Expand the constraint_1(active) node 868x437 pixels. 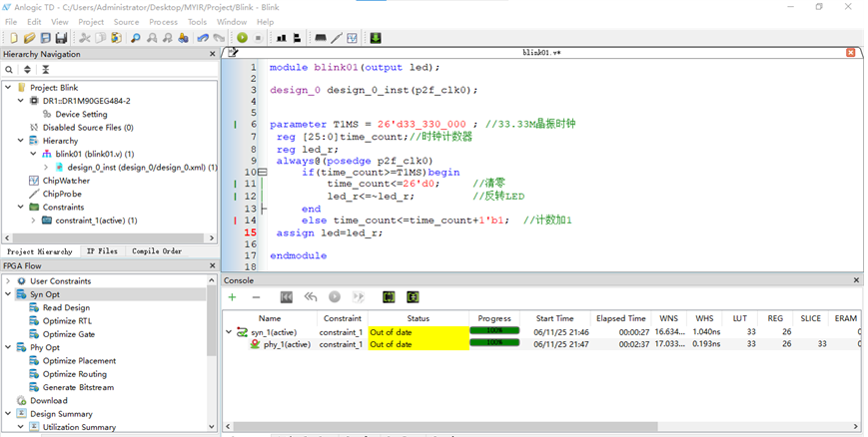tap(33, 220)
